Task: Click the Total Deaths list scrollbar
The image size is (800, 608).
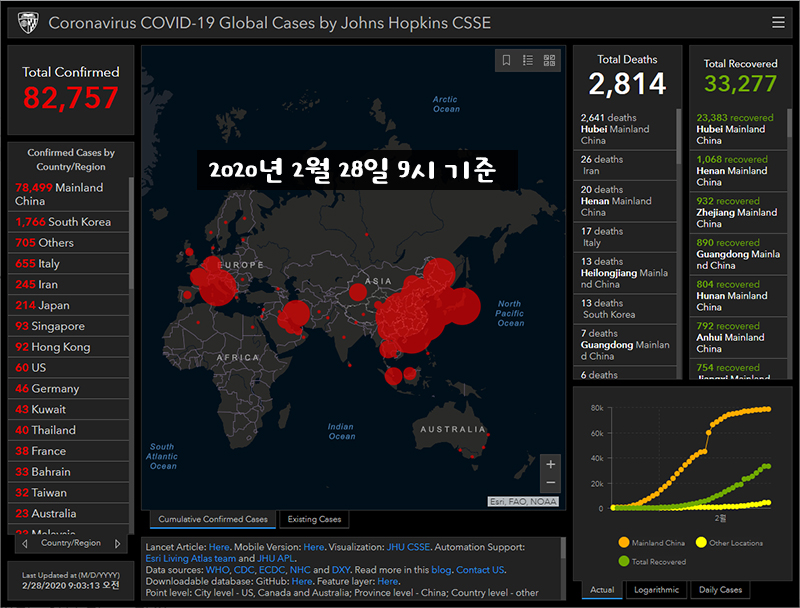Action: pyautogui.click(x=679, y=136)
